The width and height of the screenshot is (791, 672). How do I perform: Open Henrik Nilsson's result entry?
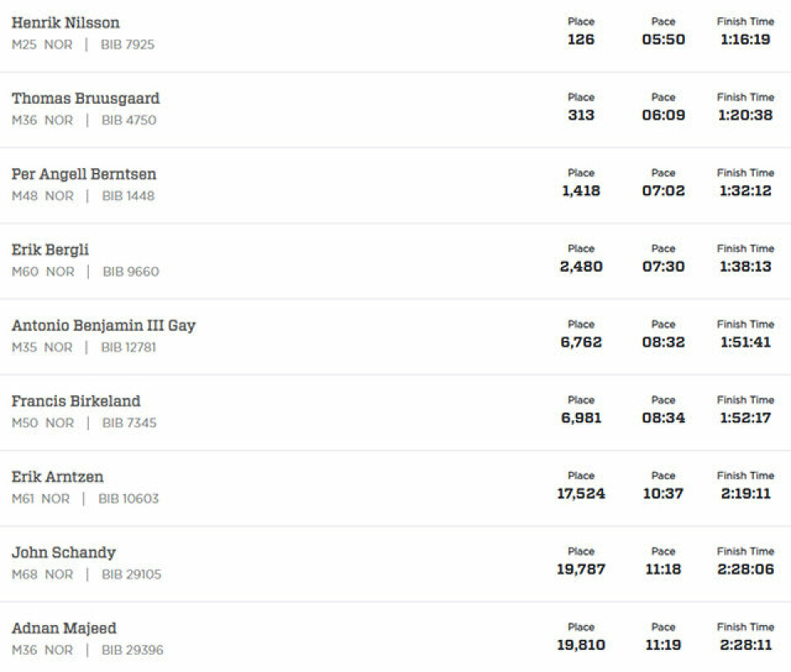point(395,35)
